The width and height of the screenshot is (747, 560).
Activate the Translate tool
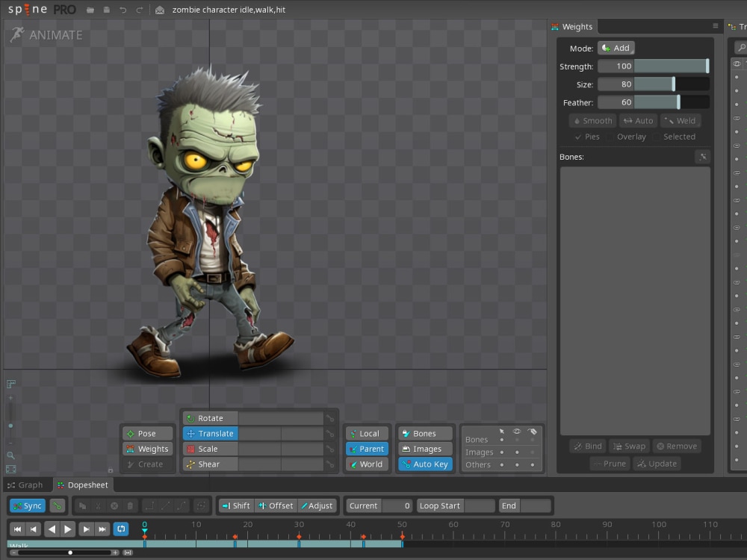pyautogui.click(x=210, y=433)
